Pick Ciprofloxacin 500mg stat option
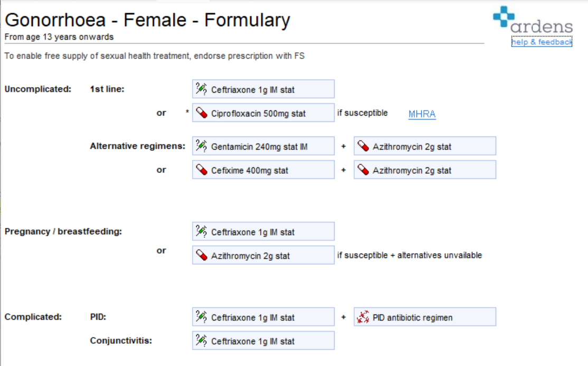588x366 pixels. point(263,113)
